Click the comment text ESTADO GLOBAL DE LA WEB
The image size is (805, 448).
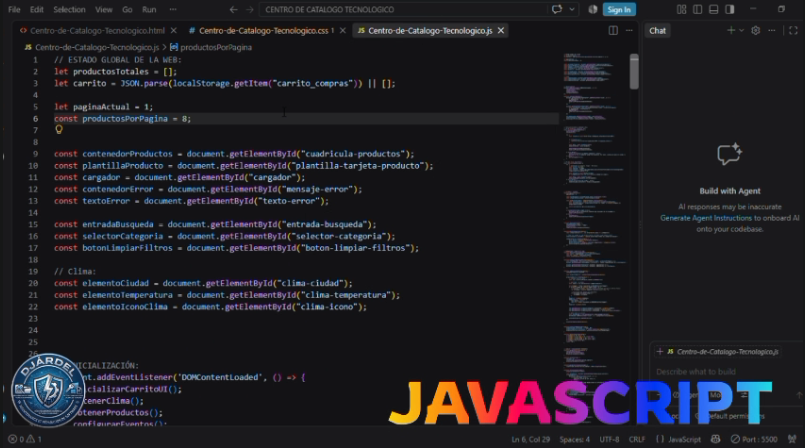tap(125, 60)
